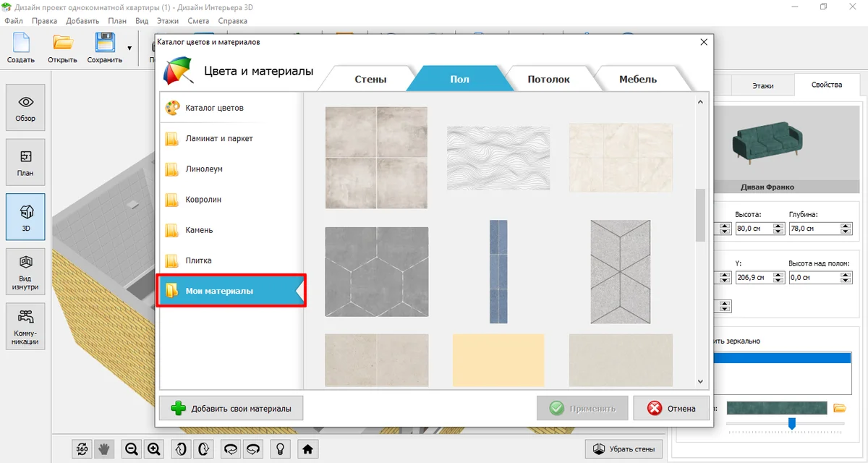
Task: Click the 360 degree view icon
Action: [x=82, y=449]
